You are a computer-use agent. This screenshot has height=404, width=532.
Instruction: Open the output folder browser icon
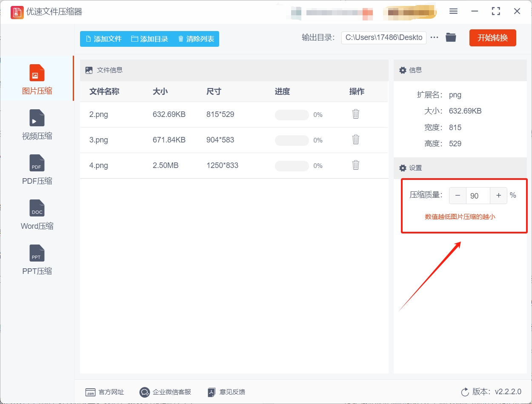[x=451, y=37]
